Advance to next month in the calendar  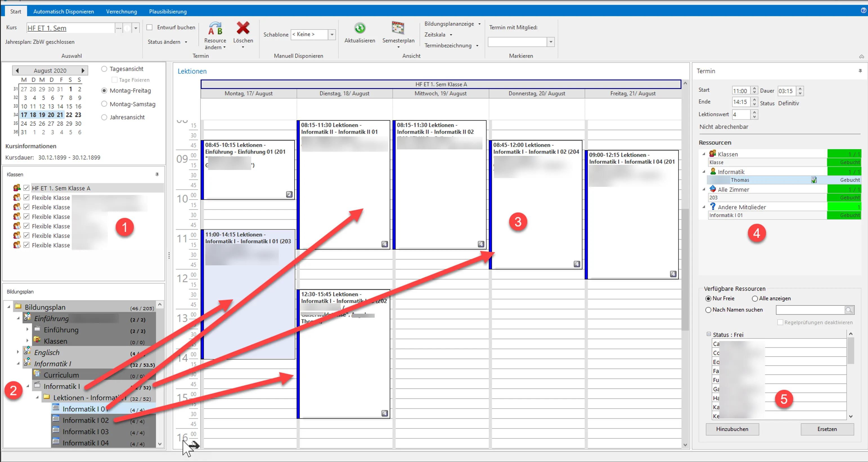click(83, 70)
